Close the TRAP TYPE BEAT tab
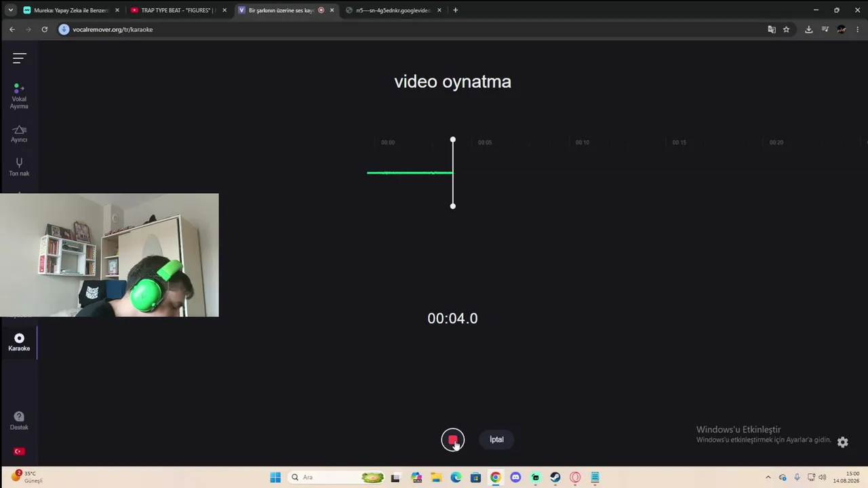Viewport: 868px width, 488px height. [x=224, y=10]
